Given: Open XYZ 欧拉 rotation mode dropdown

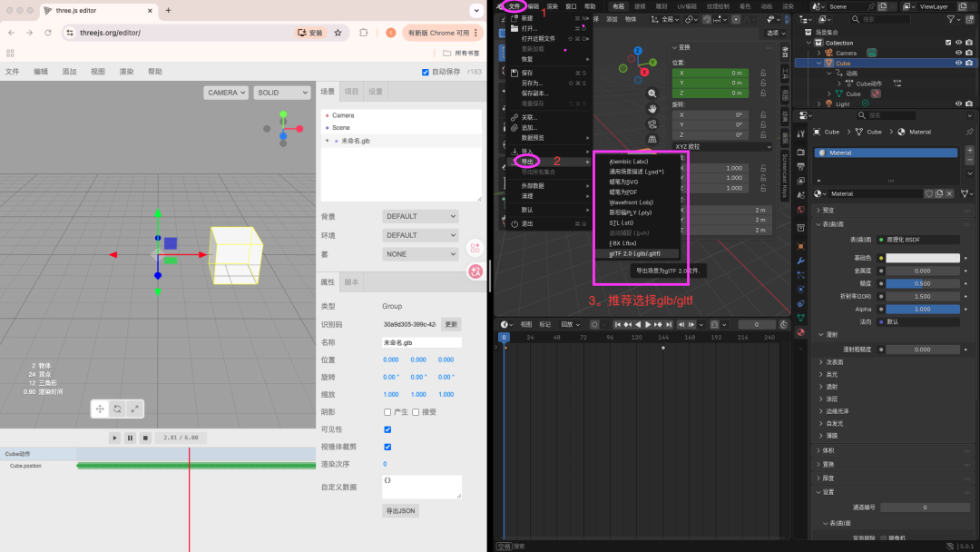Looking at the screenshot, I should (722, 147).
